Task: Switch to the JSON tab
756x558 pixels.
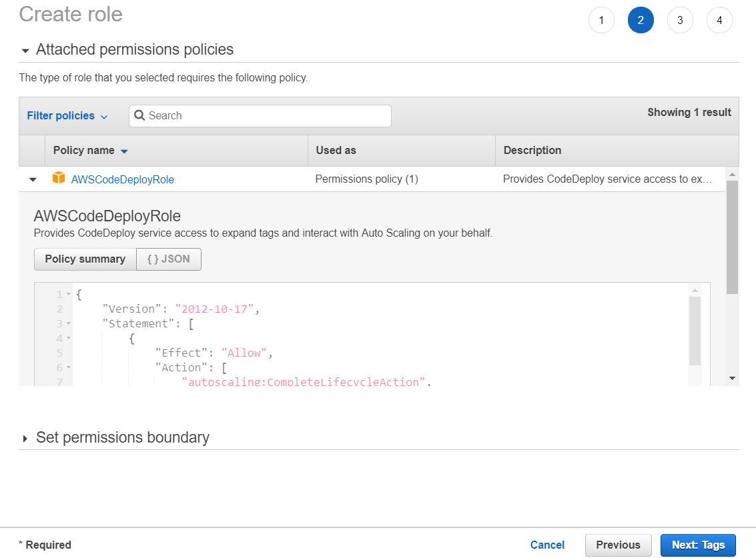Action: point(168,259)
